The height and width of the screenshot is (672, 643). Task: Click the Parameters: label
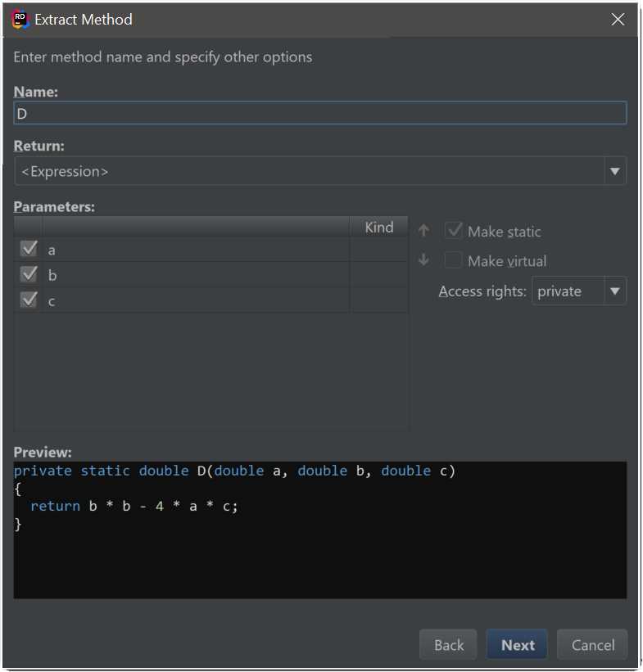click(x=54, y=207)
